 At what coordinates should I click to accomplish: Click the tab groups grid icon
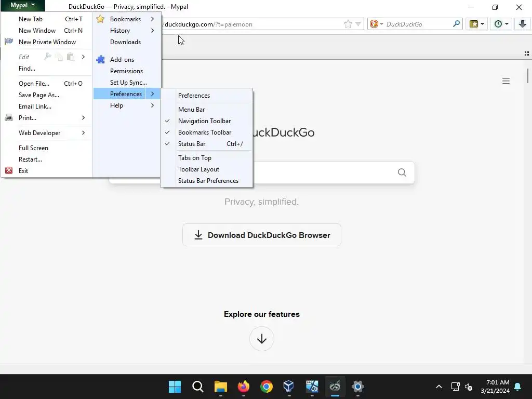[x=527, y=54]
